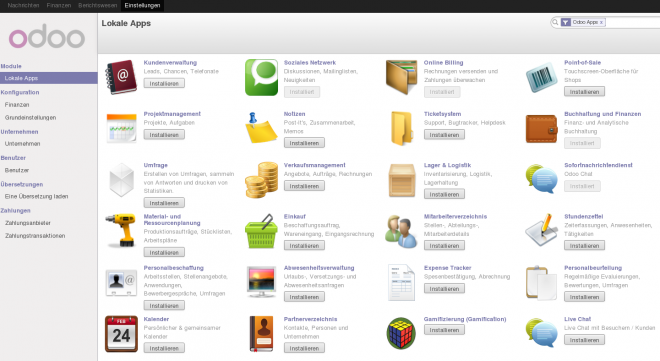The width and height of the screenshot is (660, 361).
Task: Open the Personalbeschaffung contact card icon
Action: [121, 283]
